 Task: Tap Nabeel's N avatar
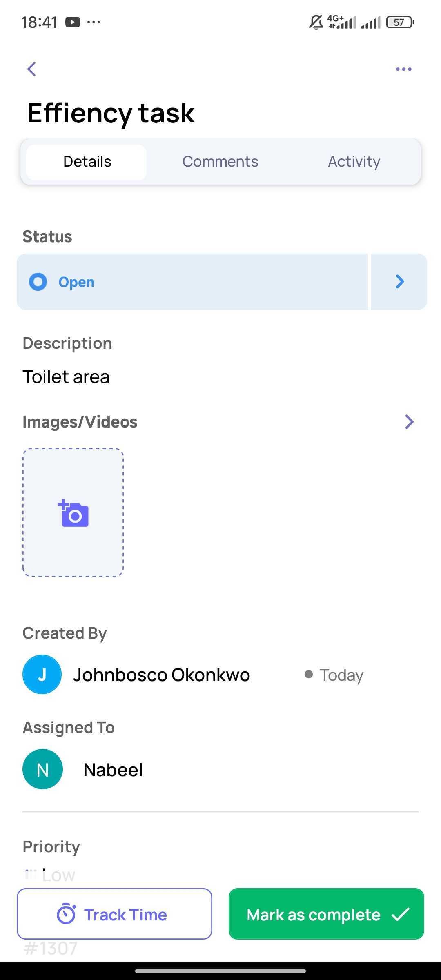tap(42, 769)
